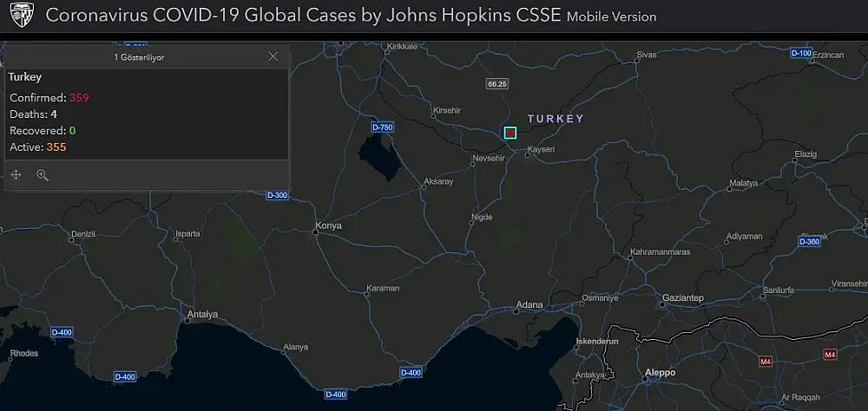868x411 pixels.
Task: Click the Sivas city label
Action: 646,55
